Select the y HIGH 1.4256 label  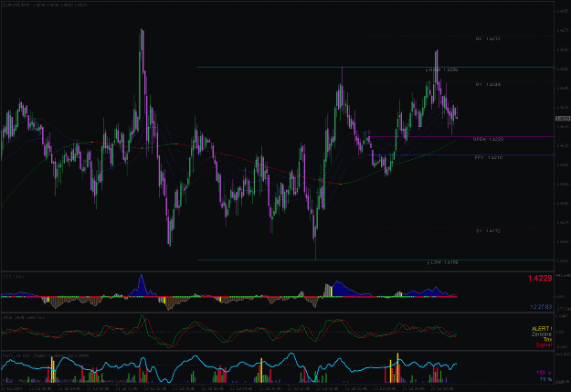coord(441,69)
